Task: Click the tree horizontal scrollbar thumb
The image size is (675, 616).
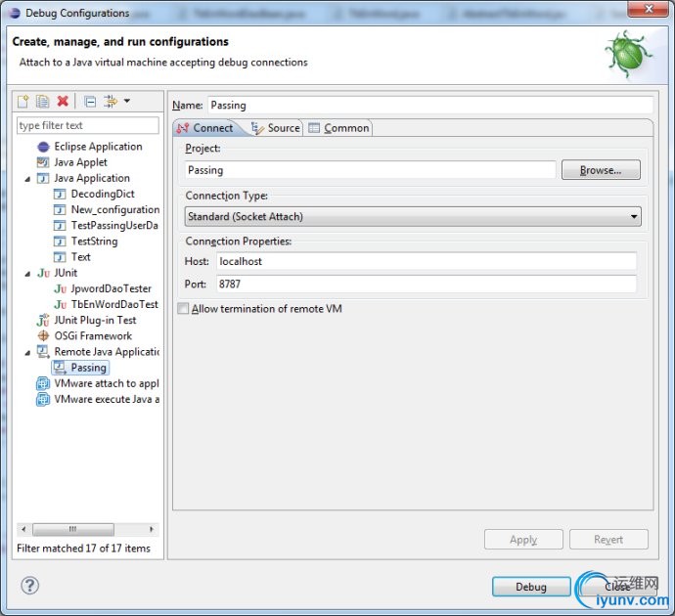Action: click(x=73, y=529)
